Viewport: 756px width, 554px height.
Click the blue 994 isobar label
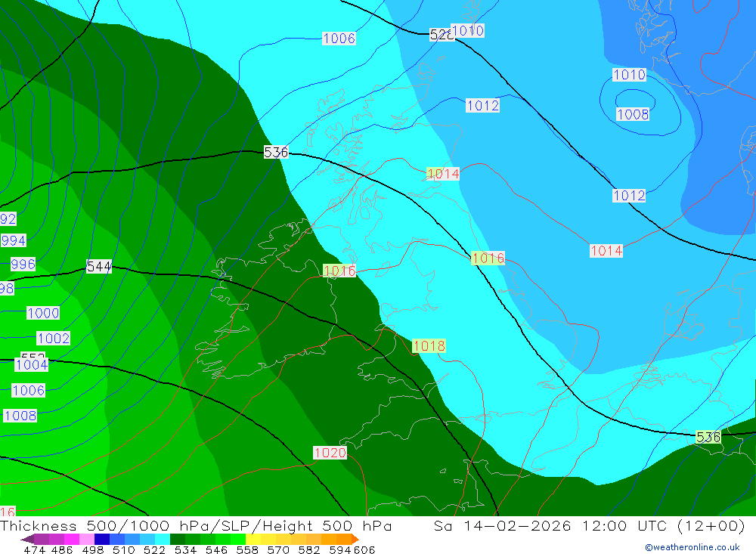[14, 240]
